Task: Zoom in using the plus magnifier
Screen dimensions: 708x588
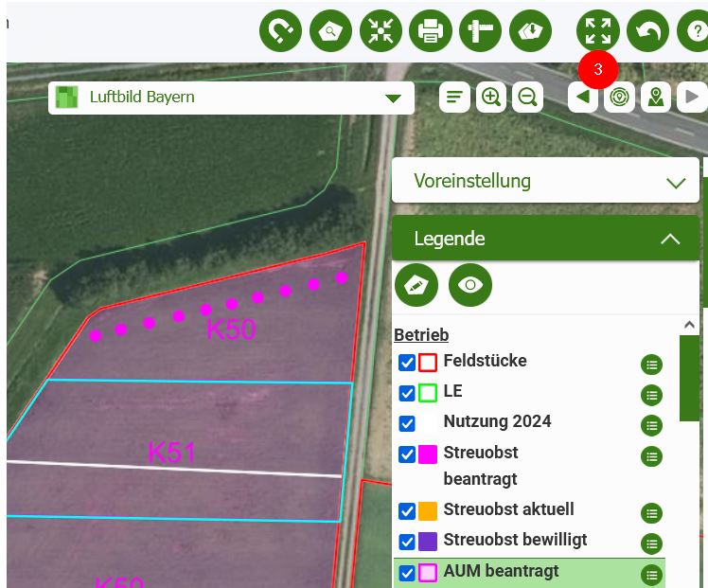Action: (491, 97)
